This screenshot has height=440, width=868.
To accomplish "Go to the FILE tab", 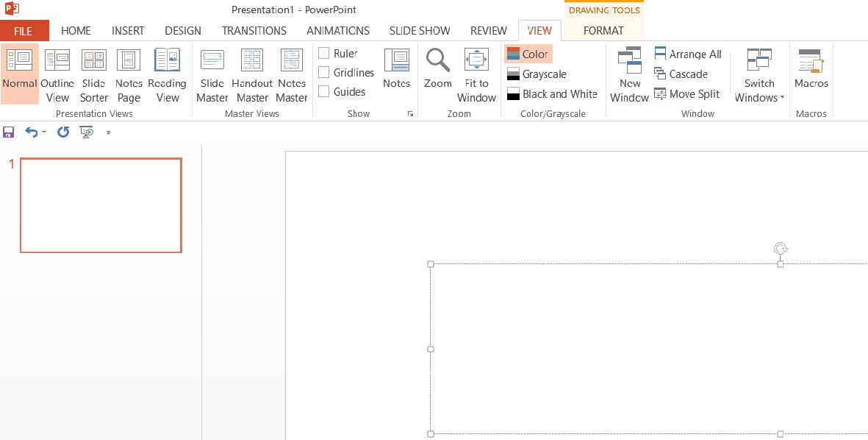I will 24,31.
